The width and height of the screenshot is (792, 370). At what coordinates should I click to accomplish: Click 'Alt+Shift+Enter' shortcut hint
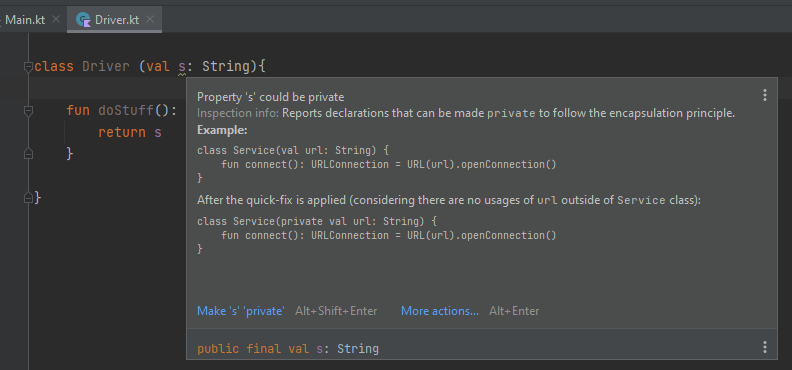click(336, 311)
